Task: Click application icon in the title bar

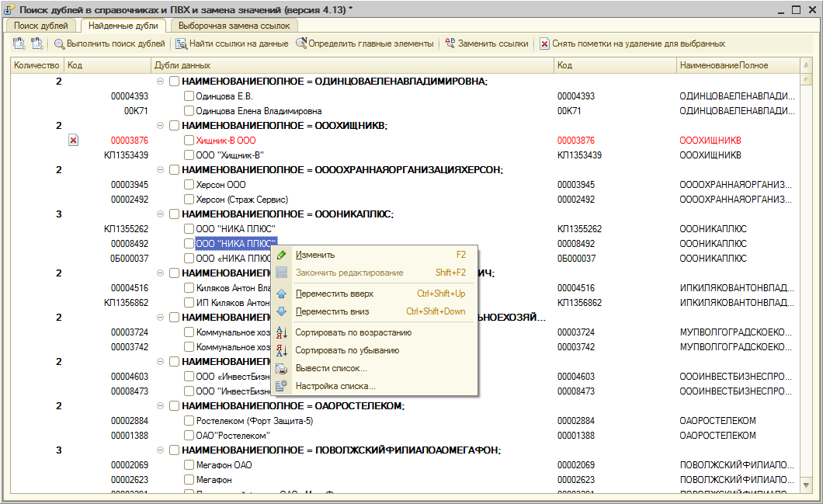Action: pos(9,9)
